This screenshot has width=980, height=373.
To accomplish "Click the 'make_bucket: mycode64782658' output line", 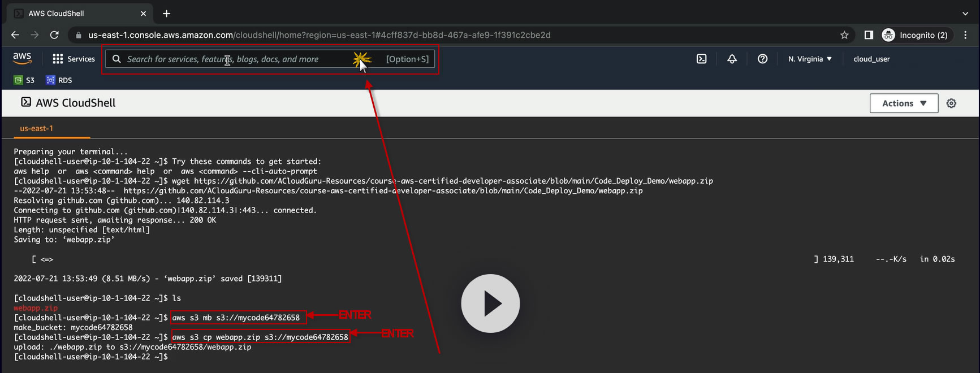I will 73,327.
